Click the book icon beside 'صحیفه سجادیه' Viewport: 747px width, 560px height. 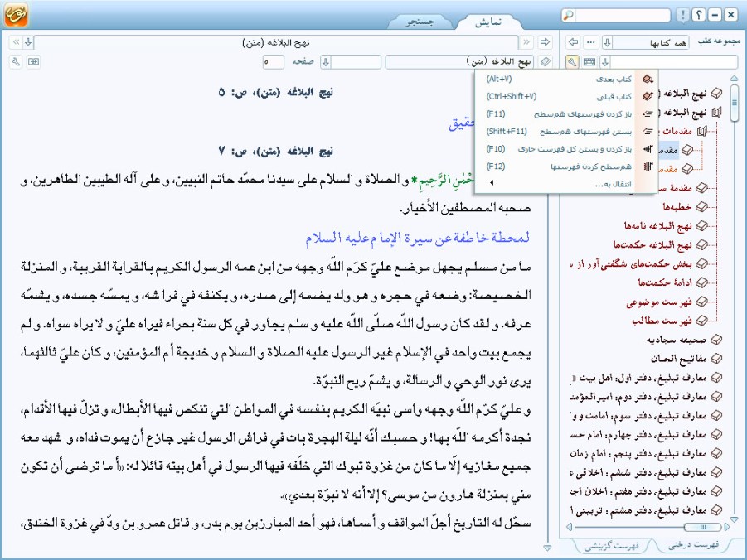click(x=716, y=340)
